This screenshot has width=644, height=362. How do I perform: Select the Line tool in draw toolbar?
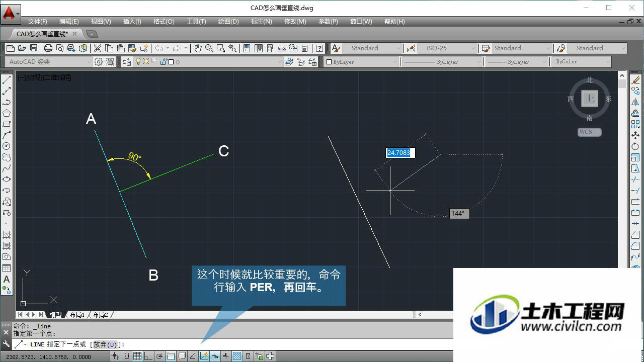coord(7,80)
